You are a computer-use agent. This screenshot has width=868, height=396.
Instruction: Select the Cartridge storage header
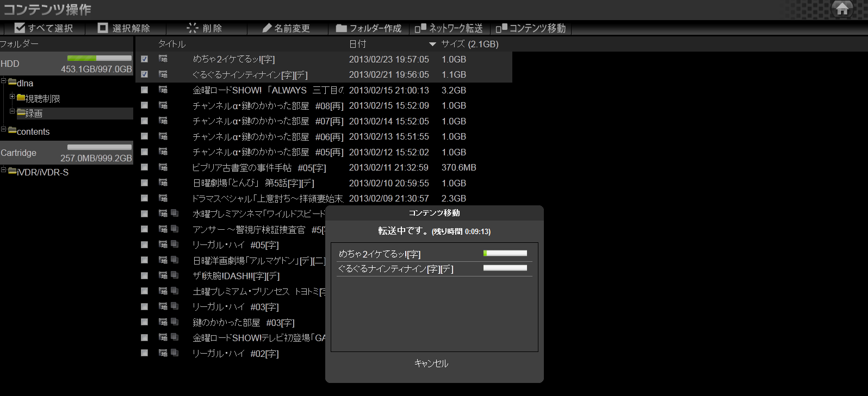(x=66, y=153)
